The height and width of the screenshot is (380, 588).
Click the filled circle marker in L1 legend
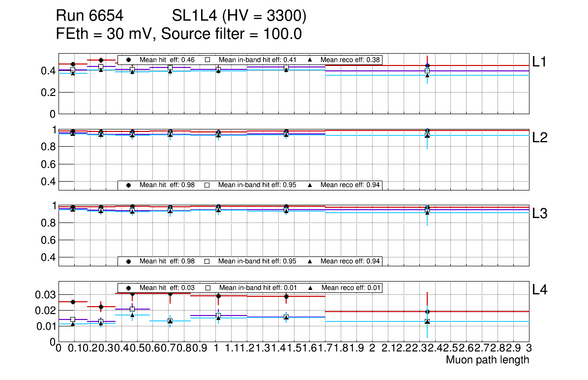click(129, 60)
